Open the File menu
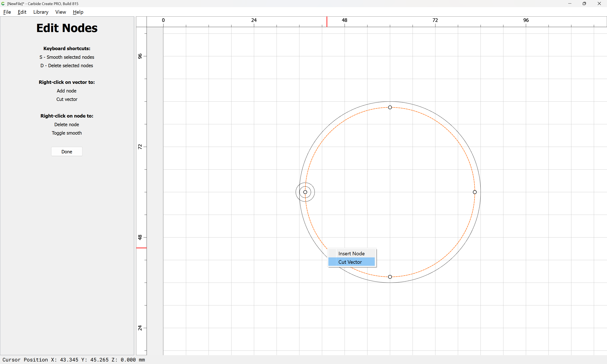This screenshot has height=364, width=607. pyautogui.click(x=7, y=12)
